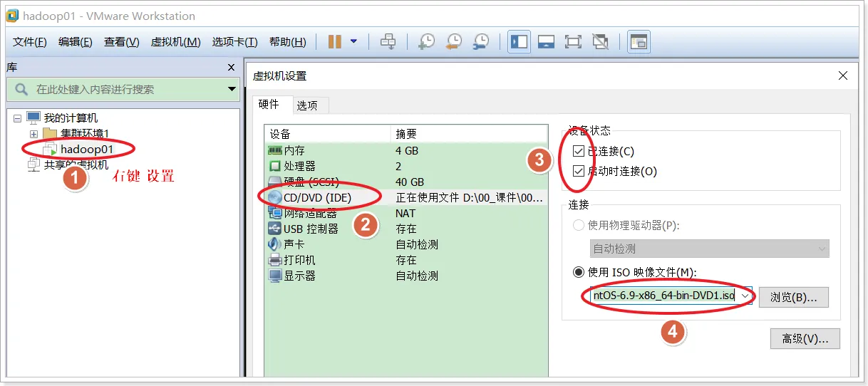Open the 编辑(E) menu
The image size is (868, 386).
[76, 42]
